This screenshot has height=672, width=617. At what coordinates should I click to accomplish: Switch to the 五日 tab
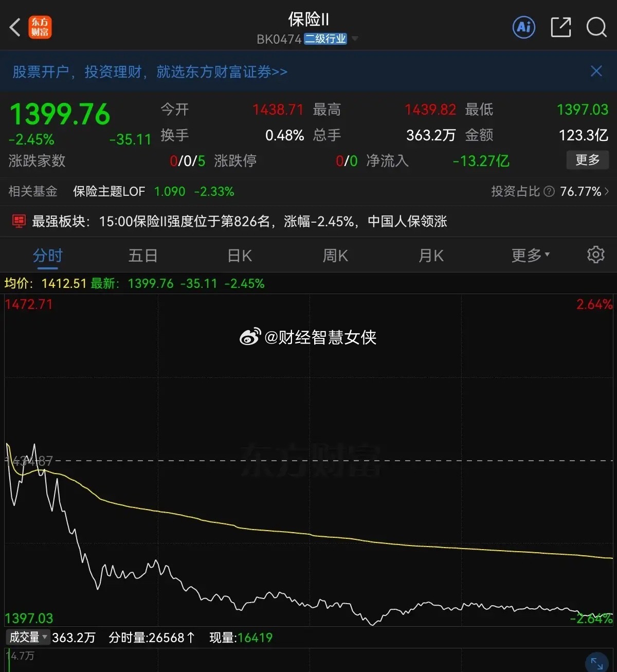pos(142,256)
